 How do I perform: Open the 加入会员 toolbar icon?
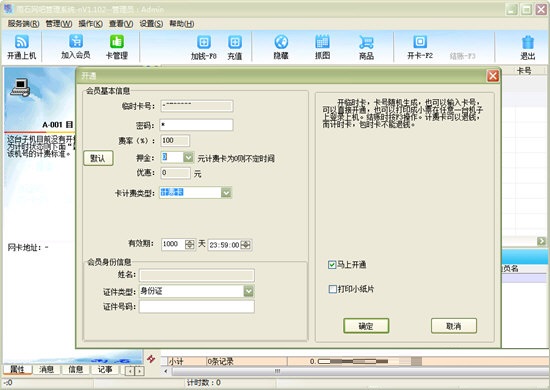[76, 41]
